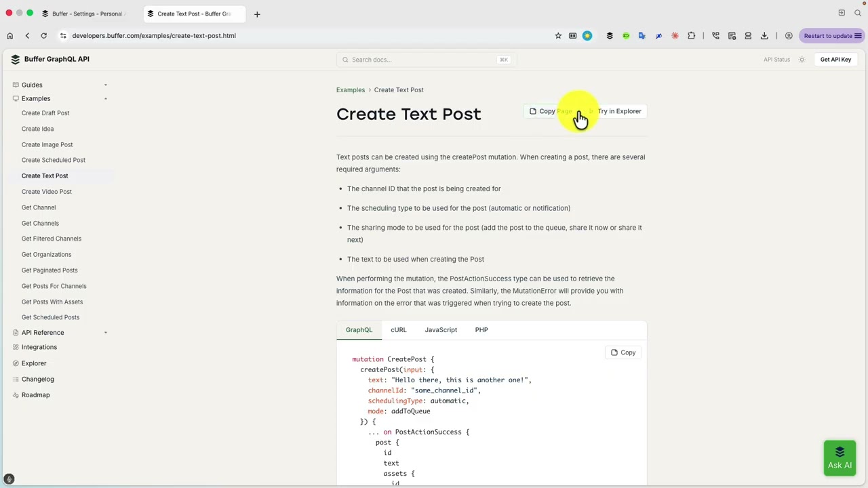
Task: Open Create Idea example
Action: click(37, 129)
